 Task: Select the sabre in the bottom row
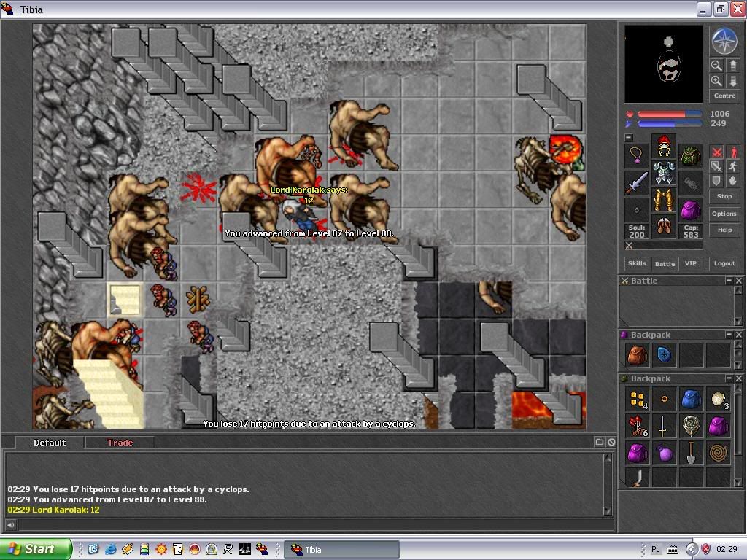tap(637, 478)
